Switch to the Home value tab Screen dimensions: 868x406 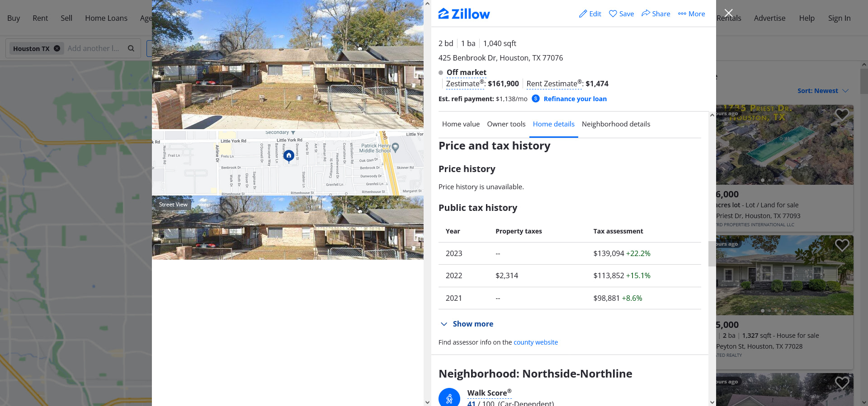click(461, 124)
